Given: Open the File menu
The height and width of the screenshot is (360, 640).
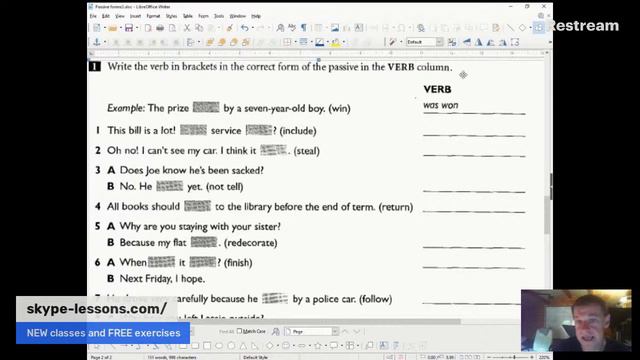Looking at the screenshot, I should [93, 16].
